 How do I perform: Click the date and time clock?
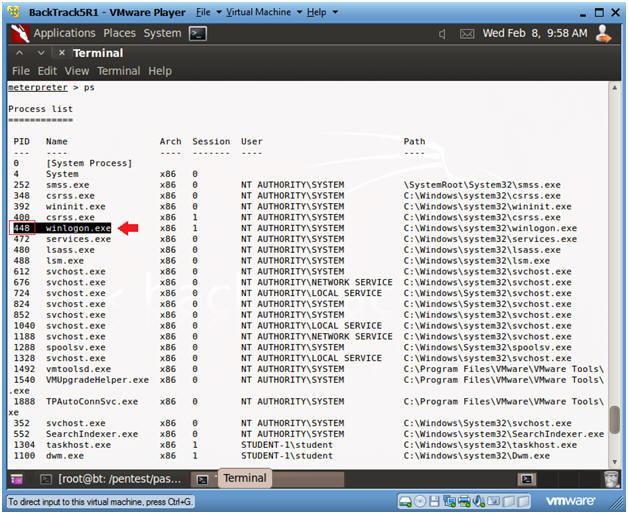point(535,33)
